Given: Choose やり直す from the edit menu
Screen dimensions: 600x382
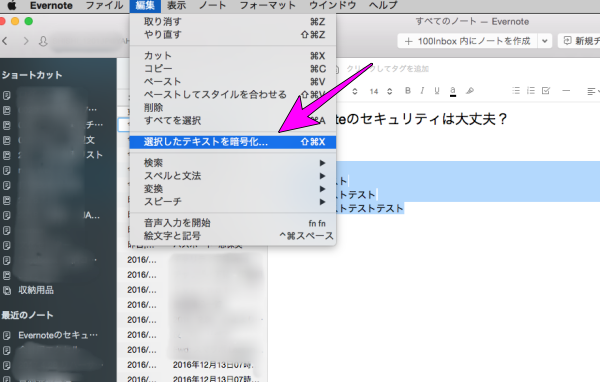Looking at the screenshot, I should (x=233, y=35).
